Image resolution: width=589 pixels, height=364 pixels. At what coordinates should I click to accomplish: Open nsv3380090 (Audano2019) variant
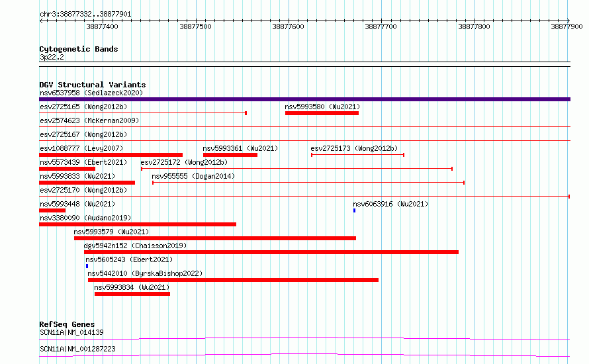tap(85, 218)
